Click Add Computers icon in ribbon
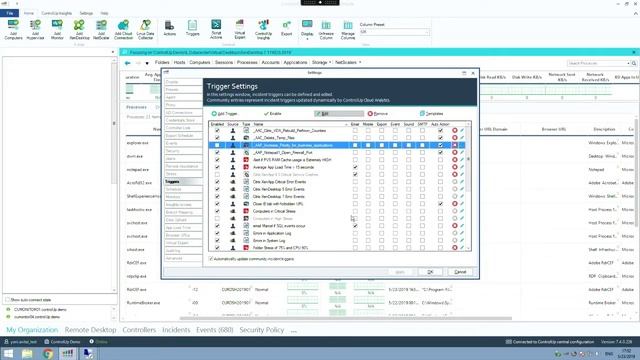This screenshot has height=360, width=640. (x=13, y=25)
